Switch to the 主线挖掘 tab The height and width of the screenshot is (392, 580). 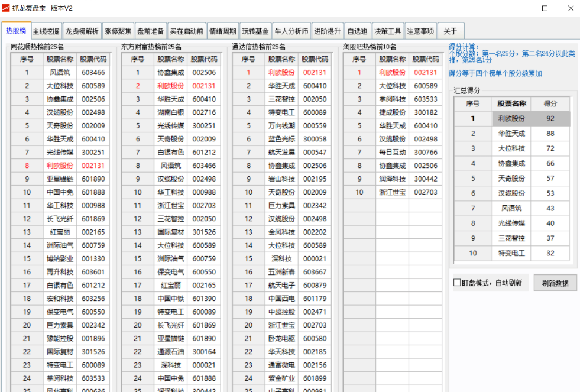coord(46,31)
